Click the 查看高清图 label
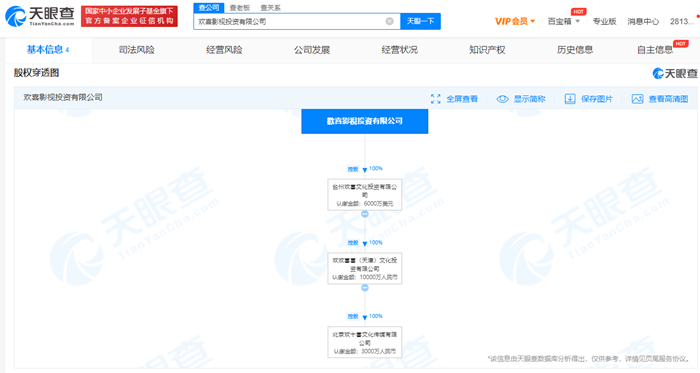The height and width of the screenshot is (373, 700). (668, 99)
